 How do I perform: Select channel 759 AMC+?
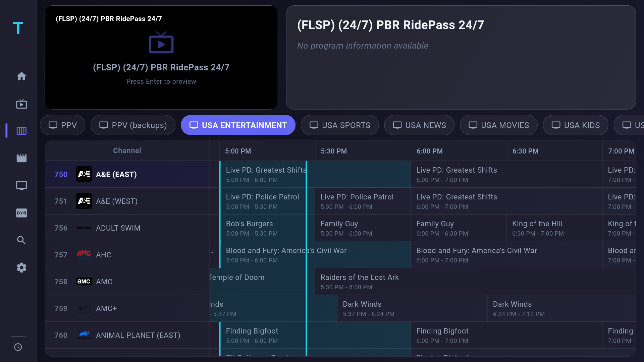pos(127,308)
